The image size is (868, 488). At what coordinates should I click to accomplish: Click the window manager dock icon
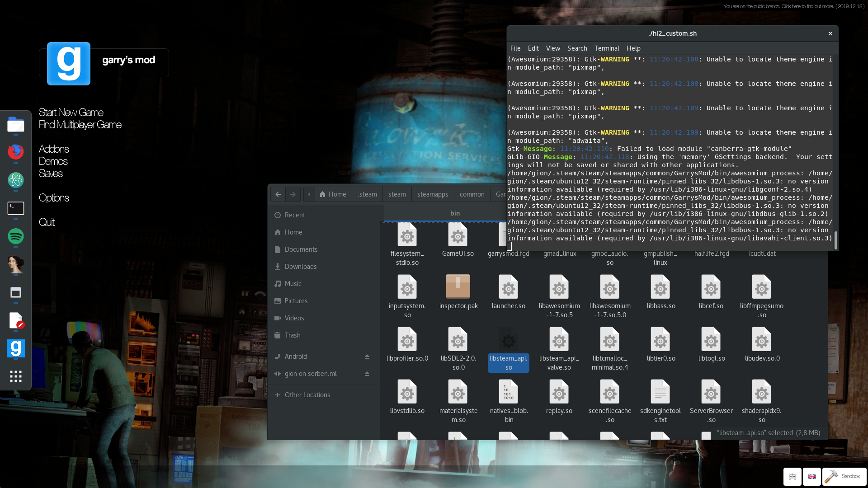coord(15,292)
